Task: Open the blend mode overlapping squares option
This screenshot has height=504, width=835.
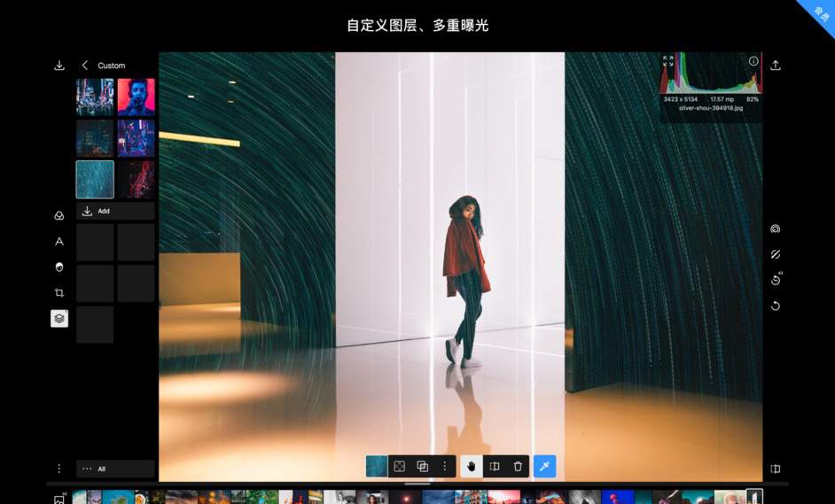Action: click(423, 466)
